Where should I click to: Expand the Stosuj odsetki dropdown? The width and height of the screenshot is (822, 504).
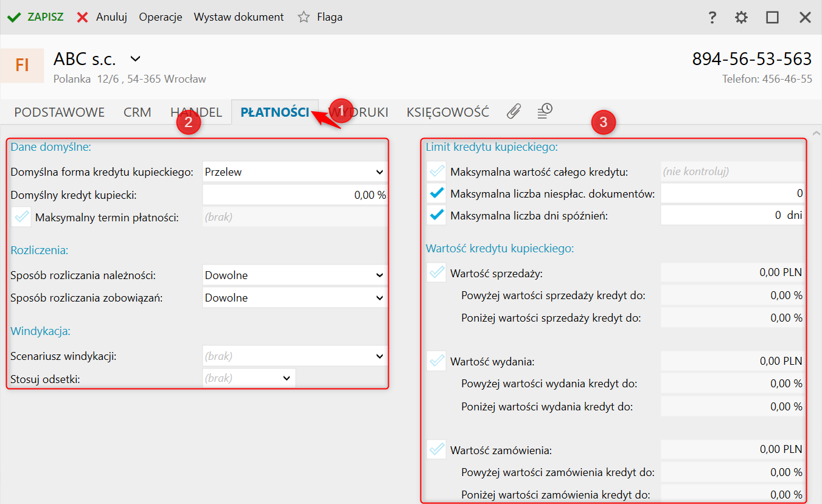pyautogui.click(x=249, y=378)
